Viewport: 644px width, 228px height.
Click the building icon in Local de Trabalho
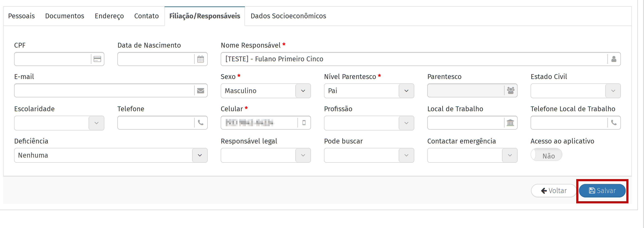(x=510, y=123)
